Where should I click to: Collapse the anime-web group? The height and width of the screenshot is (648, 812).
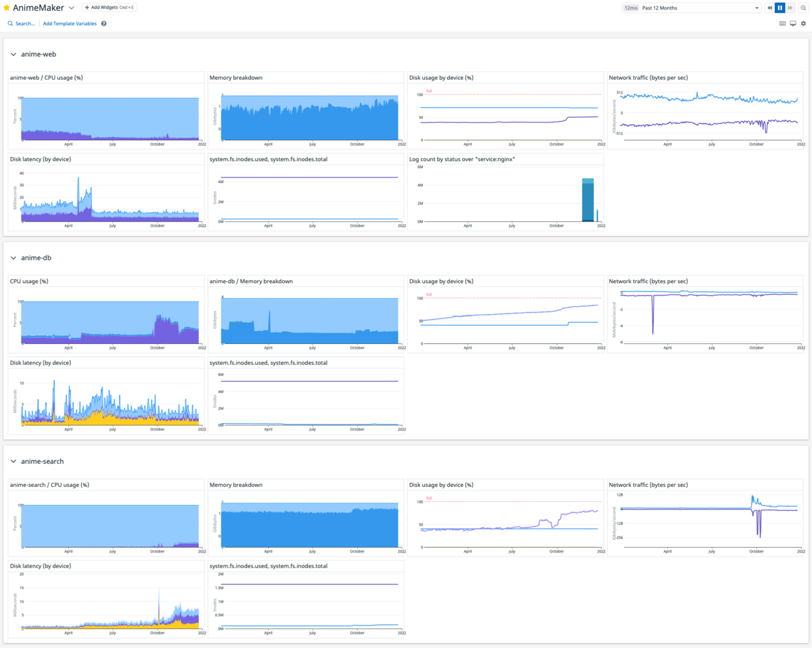[13, 54]
